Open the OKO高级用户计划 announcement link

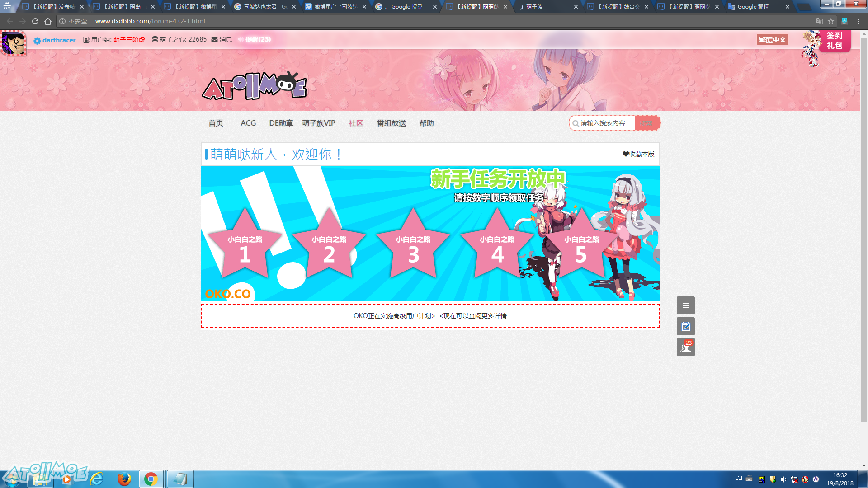pos(430,316)
